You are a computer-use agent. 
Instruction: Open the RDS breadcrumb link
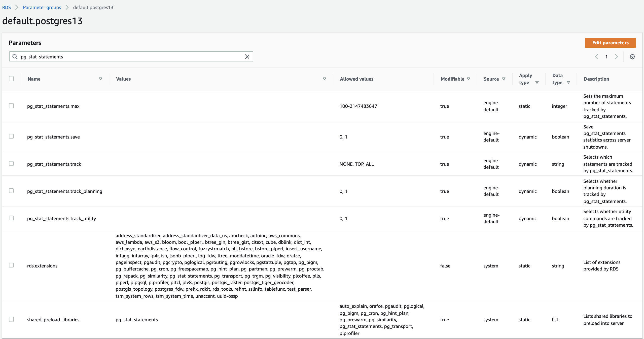point(7,8)
